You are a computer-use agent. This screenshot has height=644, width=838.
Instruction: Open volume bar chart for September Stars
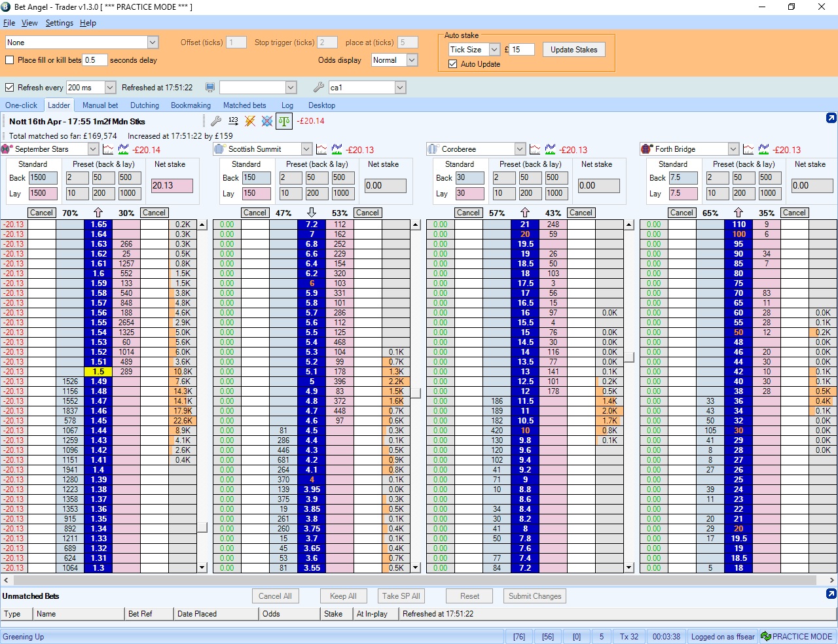click(124, 149)
